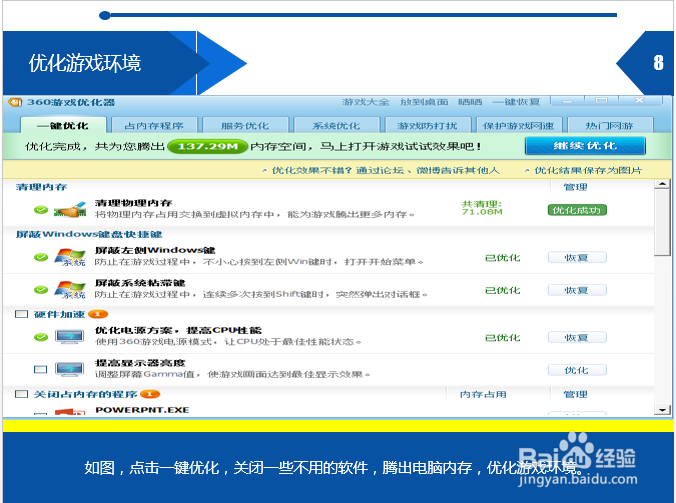This screenshot has height=503, width=676.
Task: Click the green check icon for 屏蔽左侧Windows键
Action: tap(41, 257)
